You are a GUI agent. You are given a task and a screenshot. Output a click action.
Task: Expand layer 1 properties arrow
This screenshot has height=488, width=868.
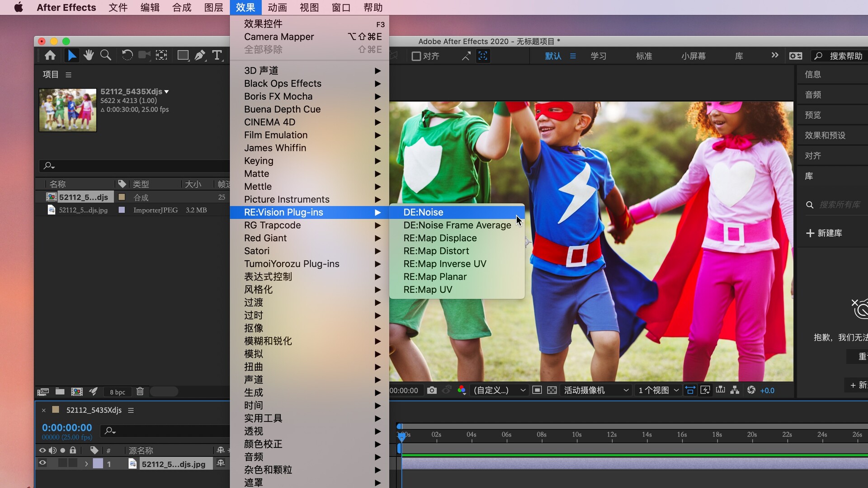tap(86, 464)
